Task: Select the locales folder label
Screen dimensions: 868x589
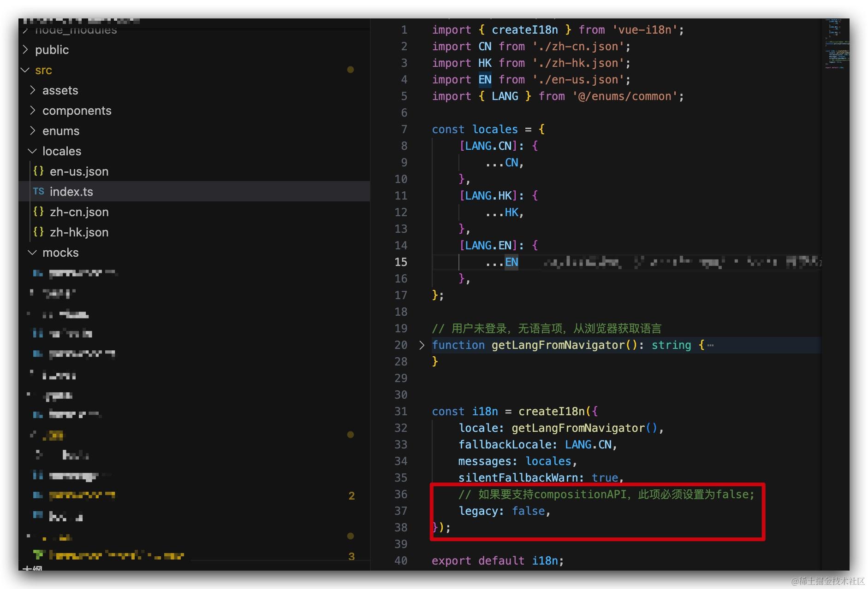Action: [62, 151]
